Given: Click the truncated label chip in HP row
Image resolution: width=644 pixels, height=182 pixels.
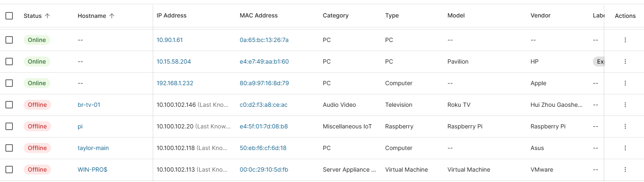Looking at the screenshot, I should (x=598, y=61).
